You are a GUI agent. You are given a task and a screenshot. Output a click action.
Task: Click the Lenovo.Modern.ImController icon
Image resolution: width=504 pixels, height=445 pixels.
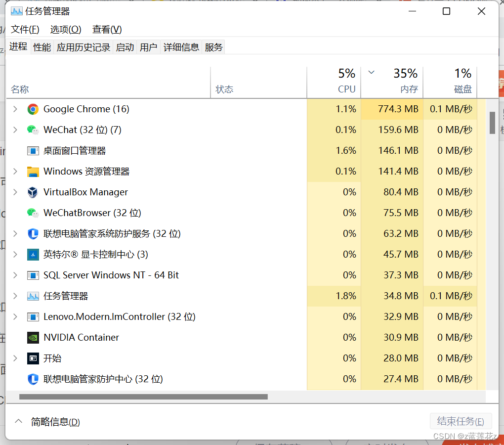point(33,317)
